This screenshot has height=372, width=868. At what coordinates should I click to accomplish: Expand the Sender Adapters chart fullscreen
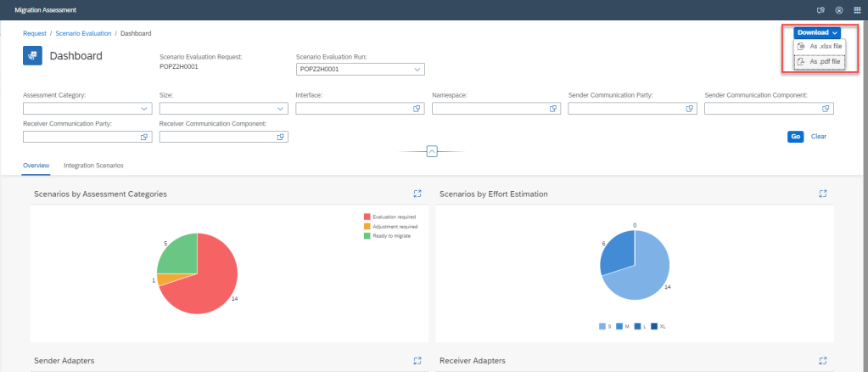(417, 361)
